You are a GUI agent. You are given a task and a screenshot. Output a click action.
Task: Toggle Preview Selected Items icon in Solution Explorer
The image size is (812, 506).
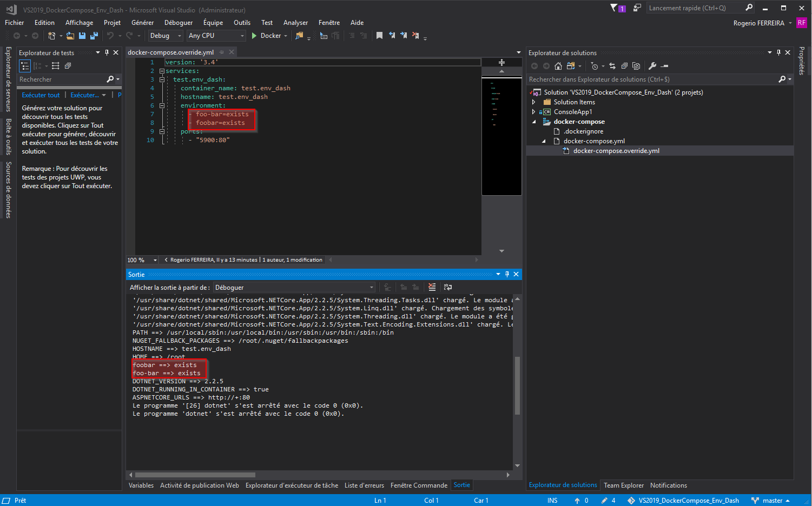coord(665,66)
